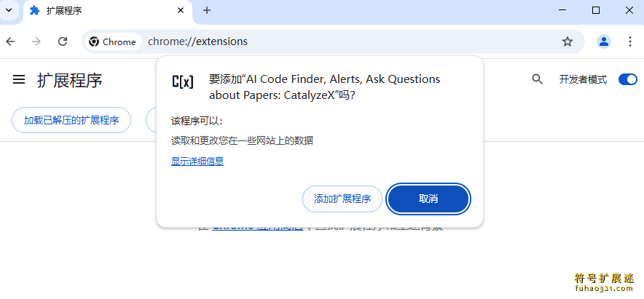
Task: Click the Chrome site info chip
Action: [113, 42]
